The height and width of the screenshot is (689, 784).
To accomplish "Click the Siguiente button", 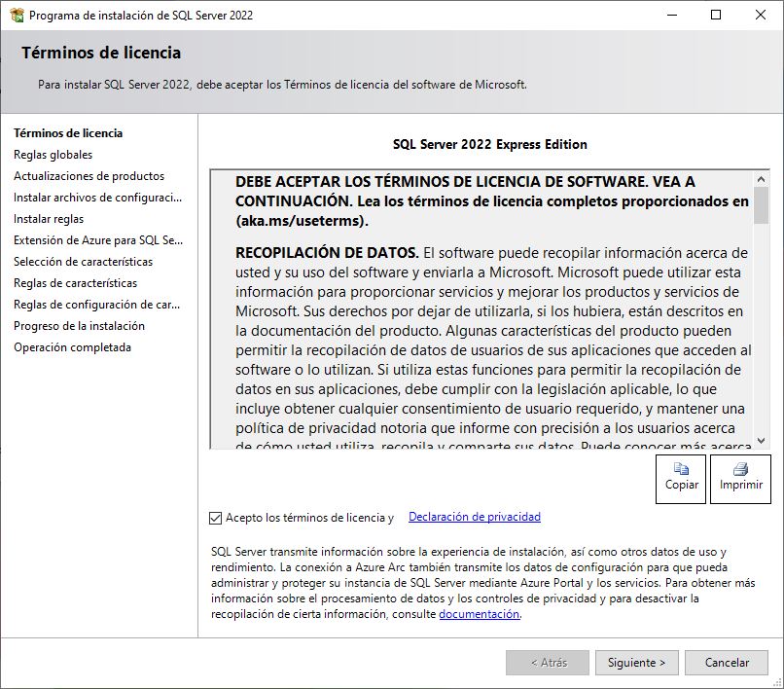I will click(x=636, y=663).
